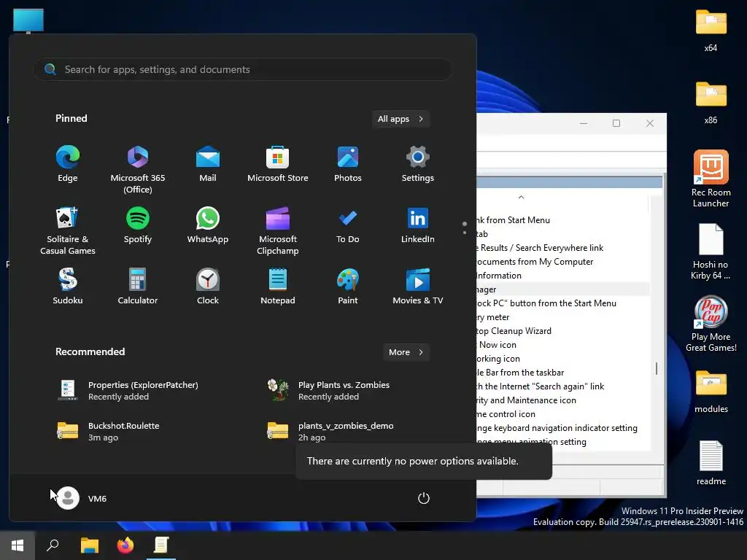This screenshot has width=747, height=560.
Task: Maximize the background window
Action: 616,123
